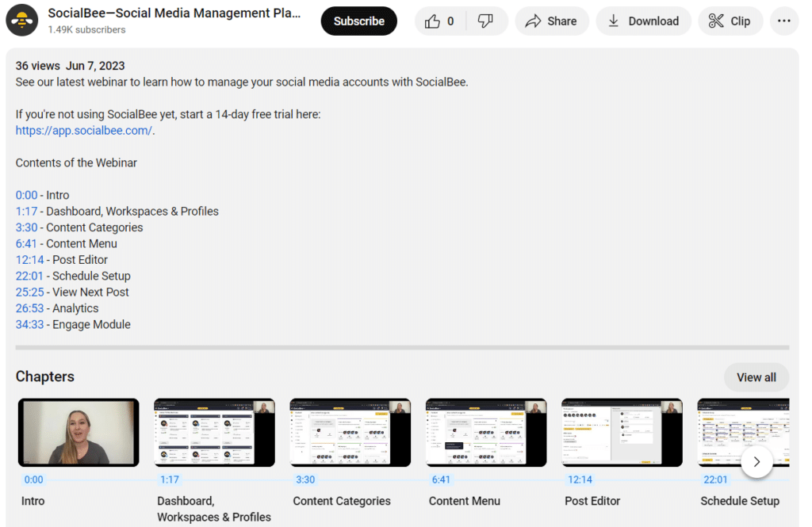Share this video
The width and height of the screenshot is (812, 527).
coord(552,21)
